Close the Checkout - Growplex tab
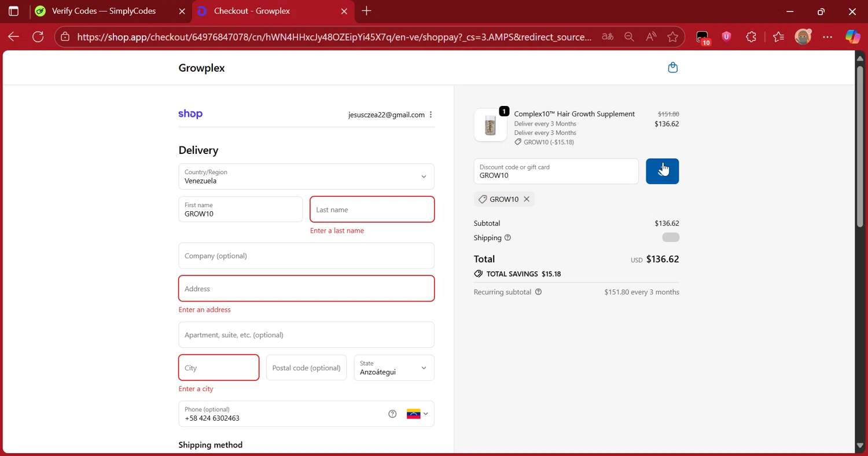Image resolution: width=868 pixels, height=456 pixels. point(344,11)
